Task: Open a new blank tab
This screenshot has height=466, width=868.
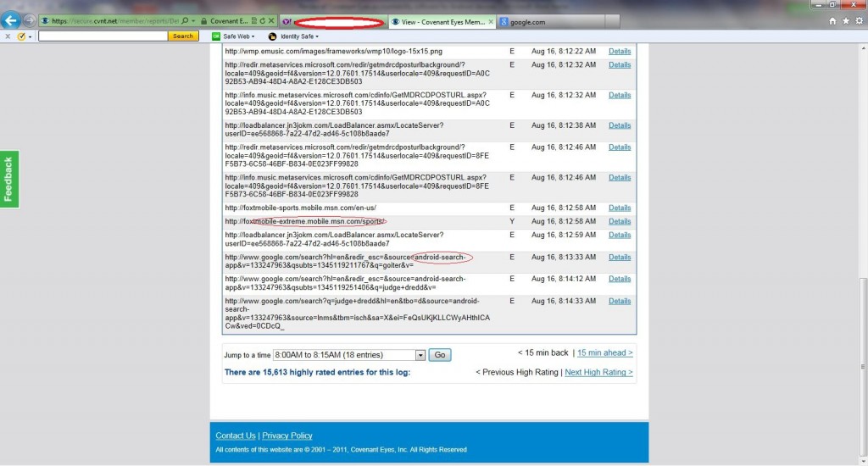Action: click(612, 22)
